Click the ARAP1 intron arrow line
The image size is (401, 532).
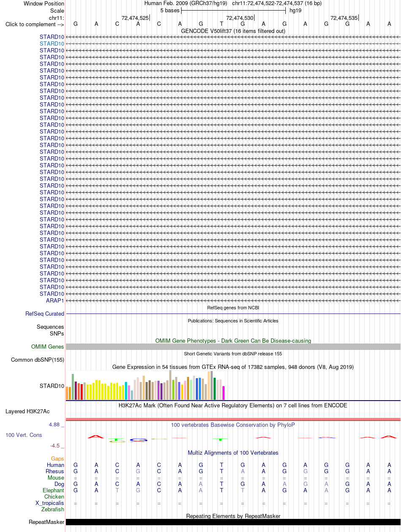tap(233, 300)
